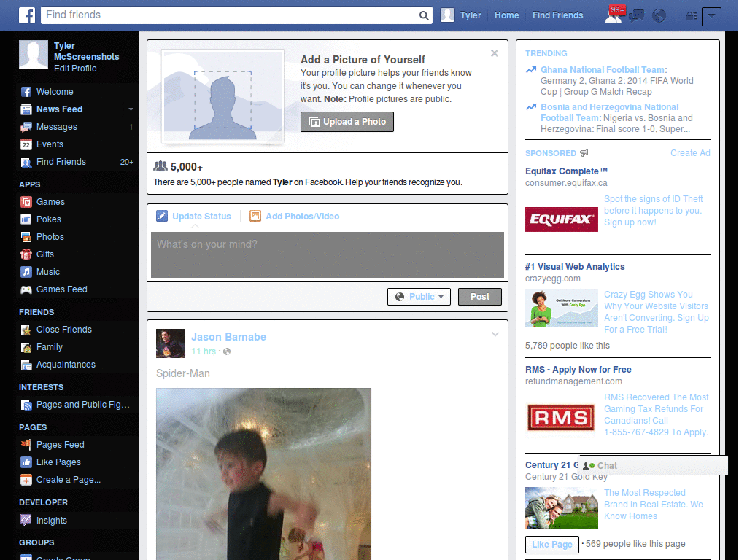Click the Photos app icon
Viewport: 747px width, 560px height.
pos(26,237)
